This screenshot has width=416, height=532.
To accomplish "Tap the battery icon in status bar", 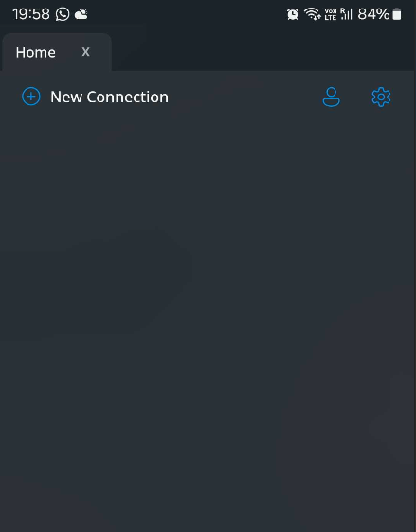I will tap(397, 14).
